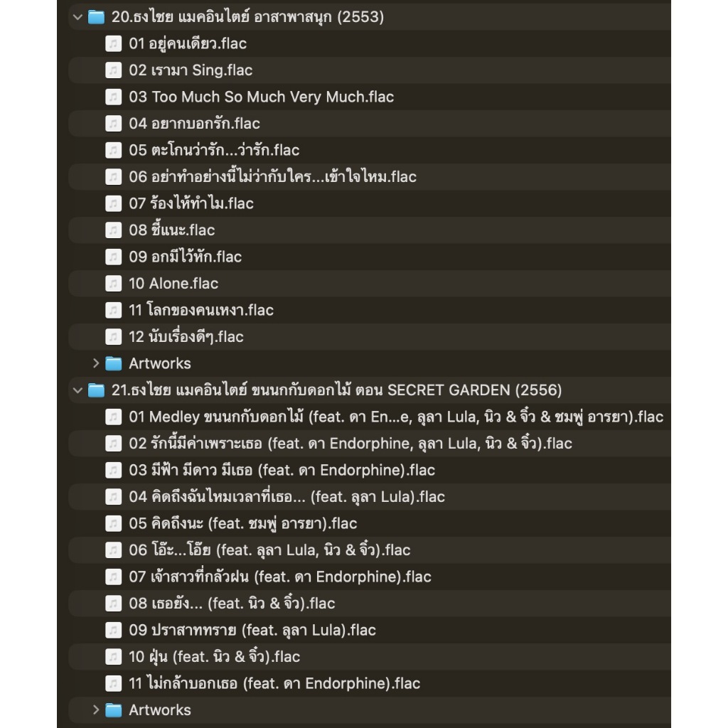728x728 pixels.
Task: Select the track name '08 เธอยัง...'
Action: pos(232,604)
